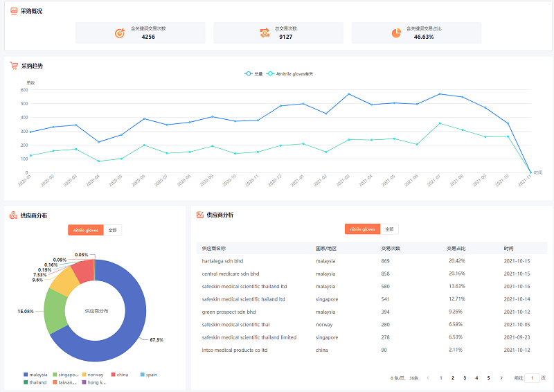554x392 pixels.
Task: Click the 采购概况 chart icon
Action: [14, 11]
